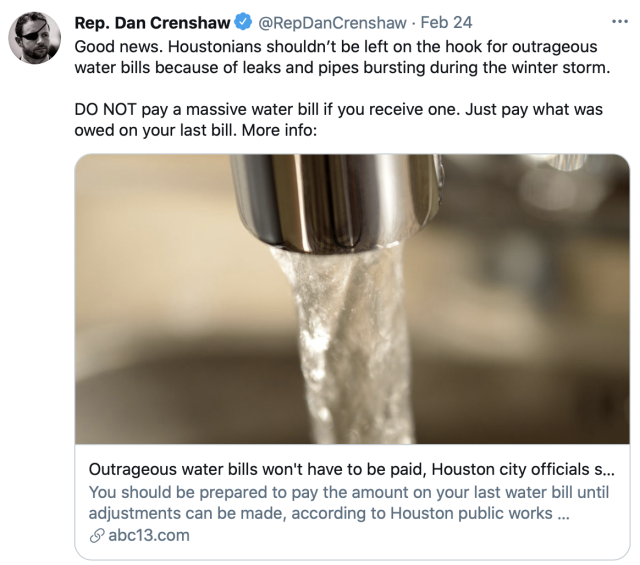Image resolution: width=640 pixels, height=565 pixels.
Task: Click the blue verified badge icon
Action: (x=244, y=22)
